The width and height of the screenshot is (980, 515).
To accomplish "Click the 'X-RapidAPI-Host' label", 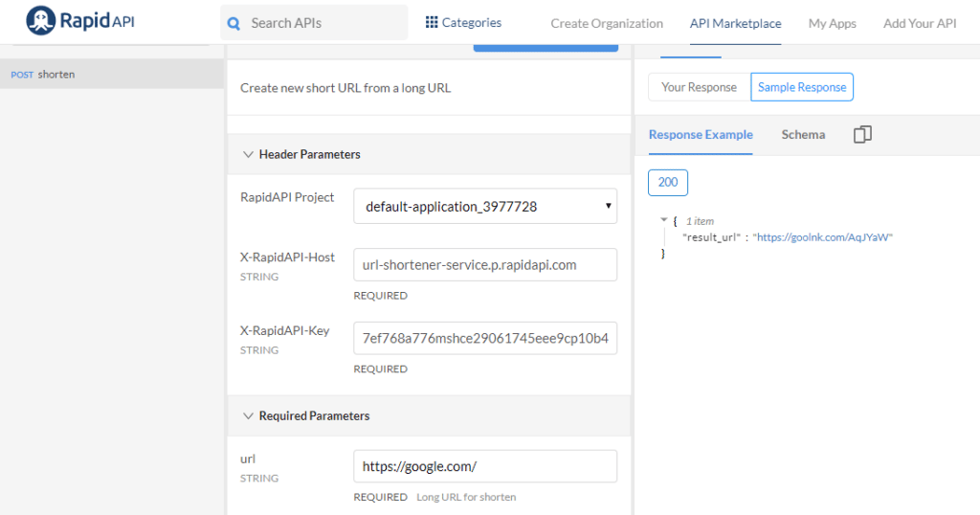I will click(x=287, y=257).
